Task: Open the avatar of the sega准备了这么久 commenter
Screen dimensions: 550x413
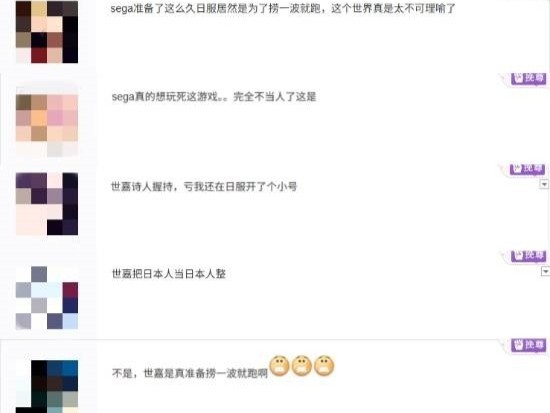Action: (47, 32)
